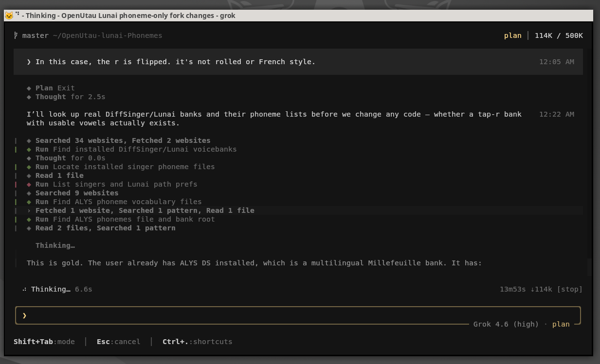Image resolution: width=600 pixels, height=364 pixels.
Task: Click the diamond beside Searched 34 websites
Action: [29, 140]
